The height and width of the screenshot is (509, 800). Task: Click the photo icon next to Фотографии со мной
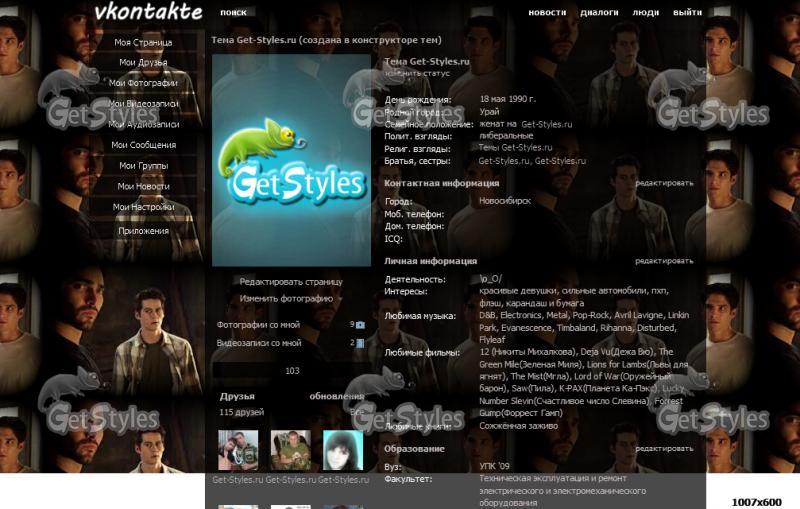click(360, 325)
